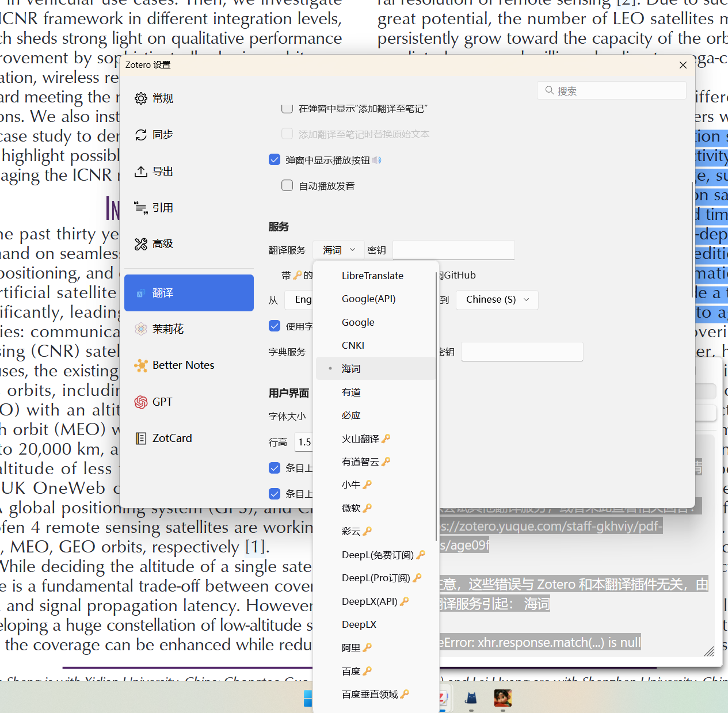This screenshot has height=713, width=728.
Task: Click the 字典服务 密钥 secret input field
Action: (522, 352)
